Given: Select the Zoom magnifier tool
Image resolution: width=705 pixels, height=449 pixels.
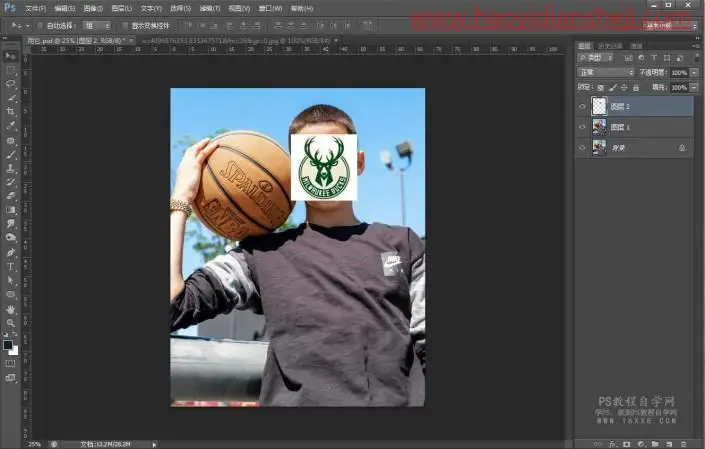Looking at the screenshot, I should click(x=11, y=323).
